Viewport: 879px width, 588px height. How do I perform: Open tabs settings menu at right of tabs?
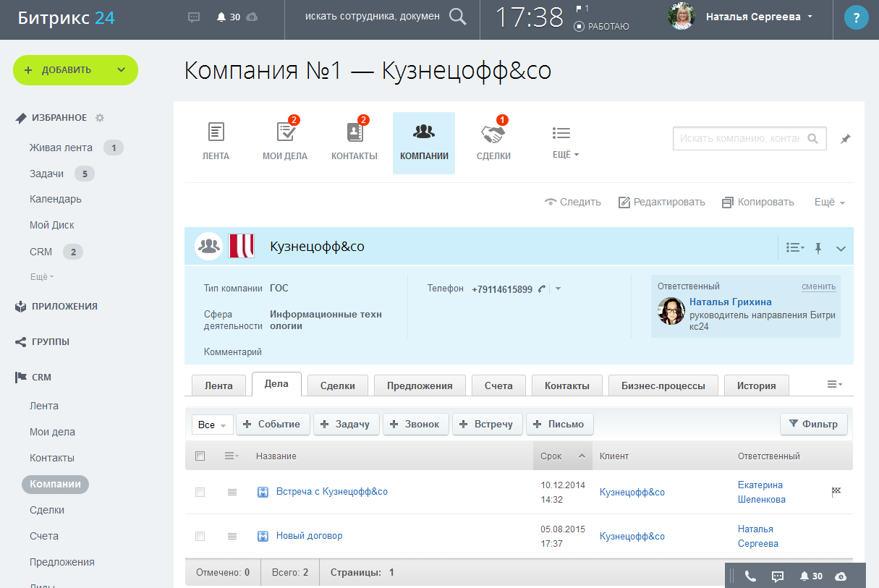[x=835, y=384]
